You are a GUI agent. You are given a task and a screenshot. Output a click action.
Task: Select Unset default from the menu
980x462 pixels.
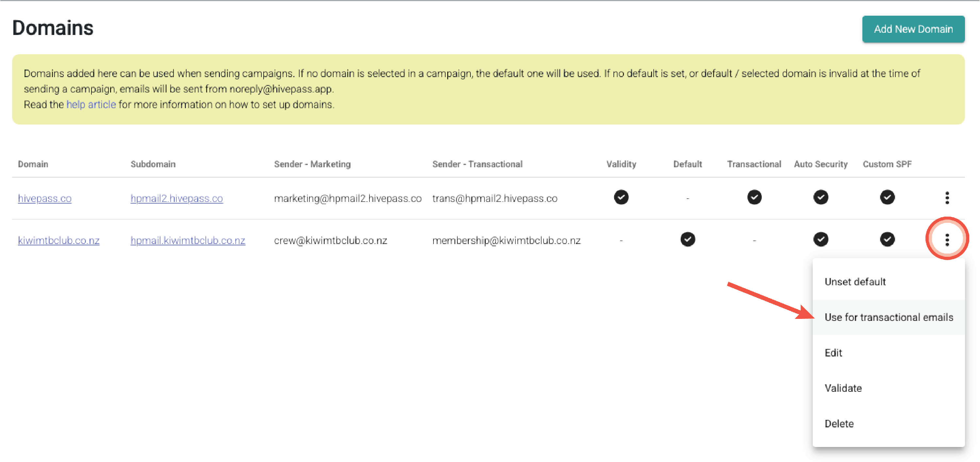tap(855, 282)
